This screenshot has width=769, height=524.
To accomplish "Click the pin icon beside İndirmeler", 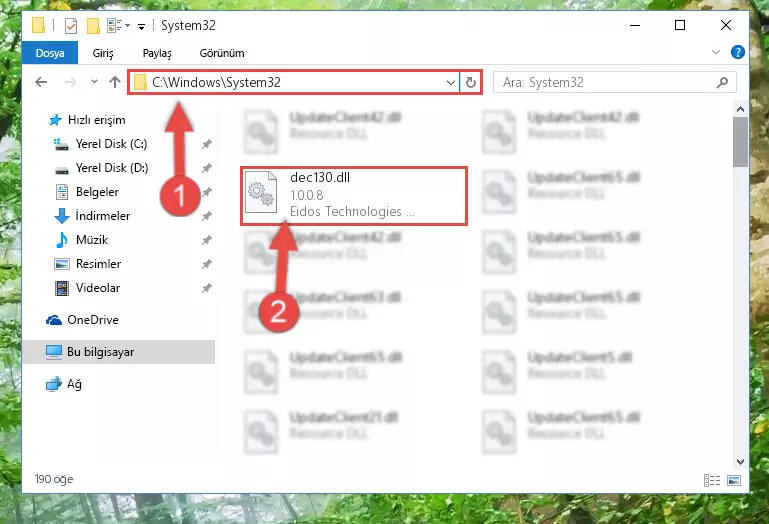I will (x=206, y=216).
